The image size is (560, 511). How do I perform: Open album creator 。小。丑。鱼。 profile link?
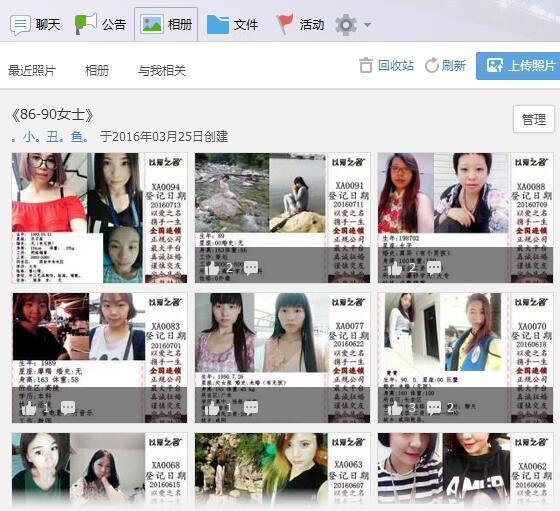50,136
